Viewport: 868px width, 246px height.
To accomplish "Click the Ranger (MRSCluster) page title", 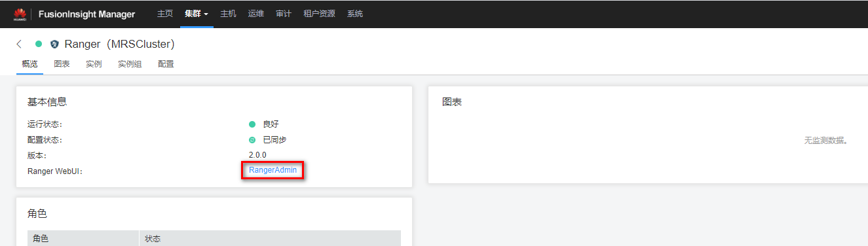I will (x=119, y=44).
